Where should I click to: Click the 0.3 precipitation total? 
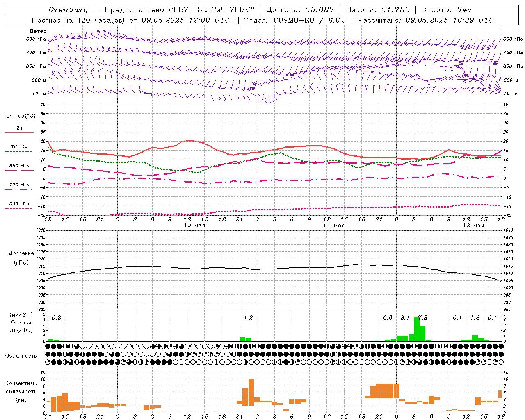(x=56, y=317)
